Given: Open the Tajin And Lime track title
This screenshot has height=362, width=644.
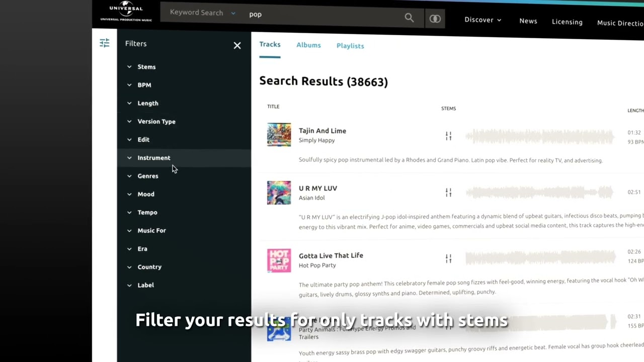Looking at the screenshot, I should pos(323,131).
